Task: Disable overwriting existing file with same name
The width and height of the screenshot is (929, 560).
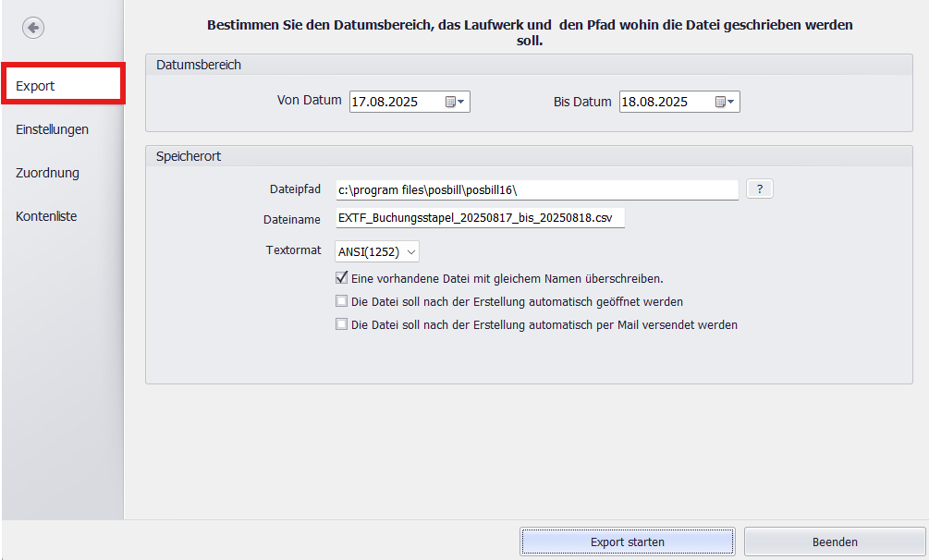Action: click(341, 278)
